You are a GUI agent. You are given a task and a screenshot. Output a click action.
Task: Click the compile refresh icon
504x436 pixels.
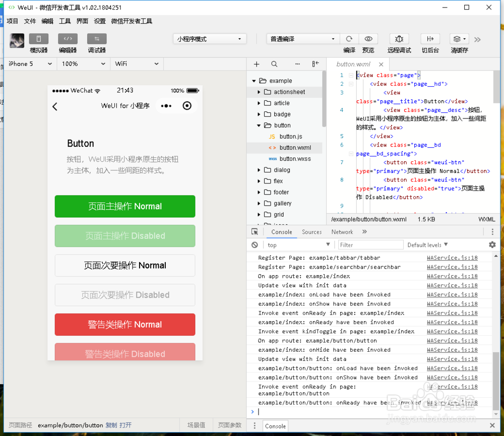(349, 39)
